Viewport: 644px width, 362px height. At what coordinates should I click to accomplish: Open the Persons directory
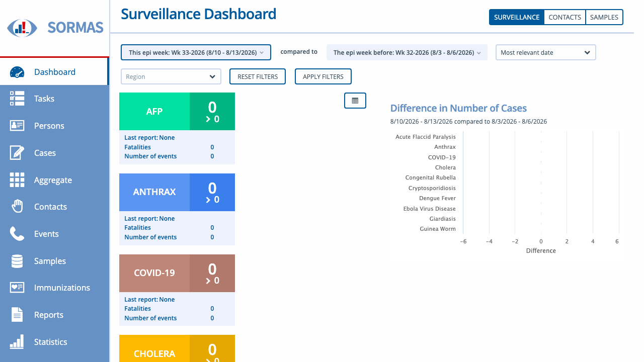coord(54,126)
